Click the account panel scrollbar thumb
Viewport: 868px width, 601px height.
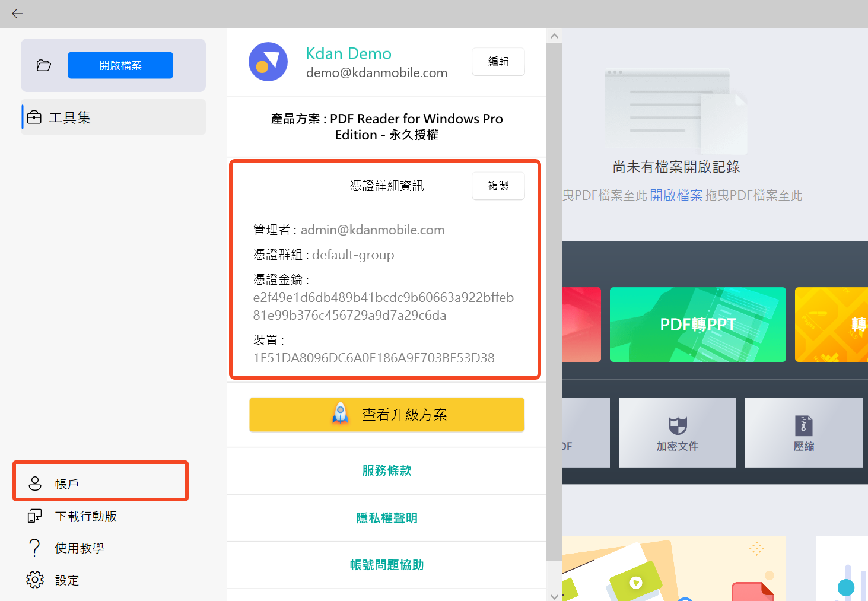click(554, 301)
